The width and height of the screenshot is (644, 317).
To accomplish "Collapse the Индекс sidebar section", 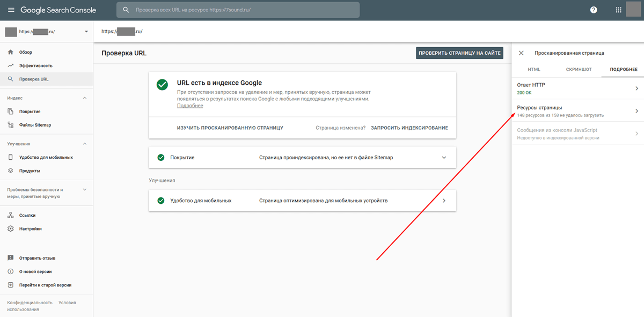I will coord(84,98).
